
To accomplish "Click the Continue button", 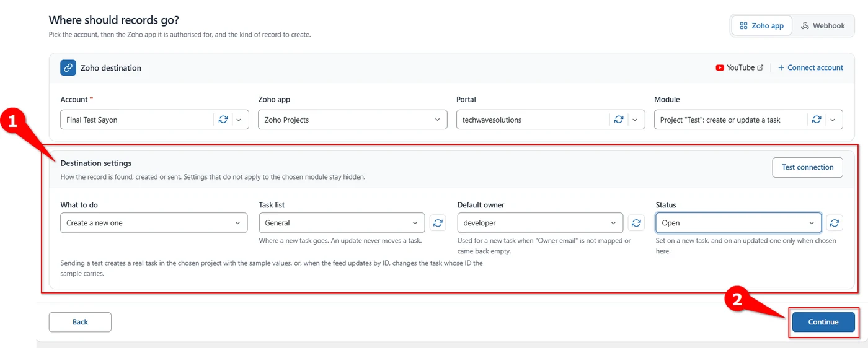I will pyautogui.click(x=823, y=322).
